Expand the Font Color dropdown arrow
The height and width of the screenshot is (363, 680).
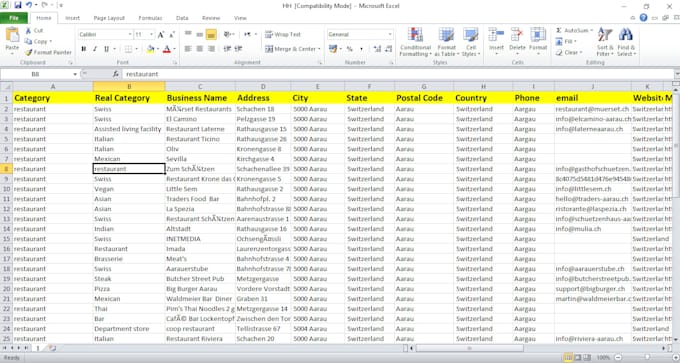click(174, 49)
